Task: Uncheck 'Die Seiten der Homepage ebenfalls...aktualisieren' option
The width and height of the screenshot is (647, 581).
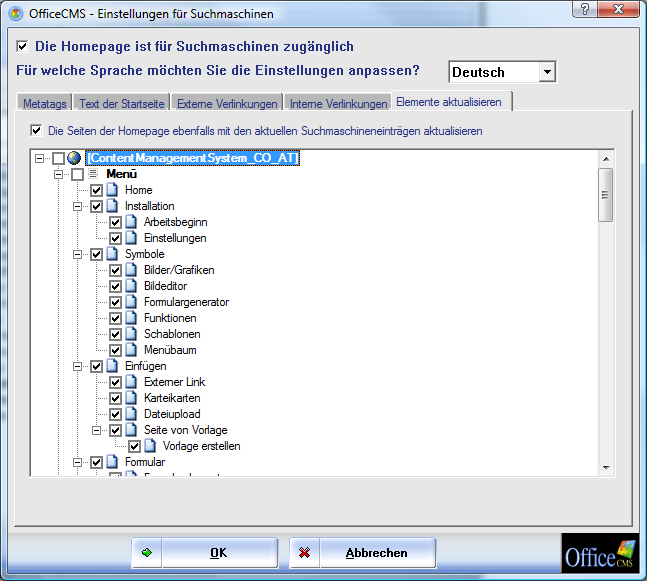Action: pyautogui.click(x=36, y=130)
